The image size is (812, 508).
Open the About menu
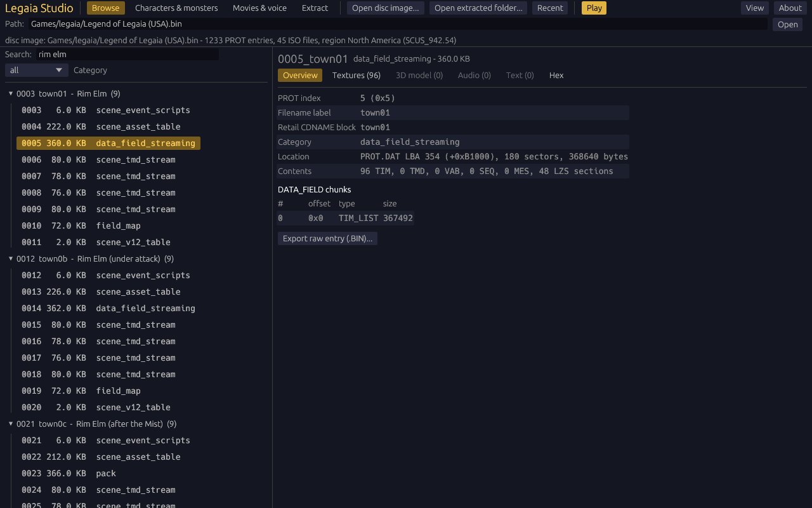coord(790,8)
